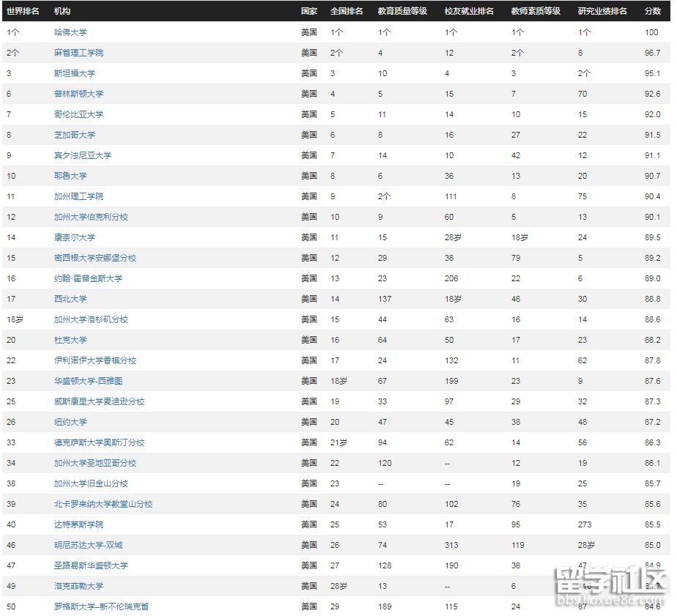This screenshot has height=616, width=677.
Task: Open the 约翰·霍普金斯大学 link
Action: tap(88, 278)
